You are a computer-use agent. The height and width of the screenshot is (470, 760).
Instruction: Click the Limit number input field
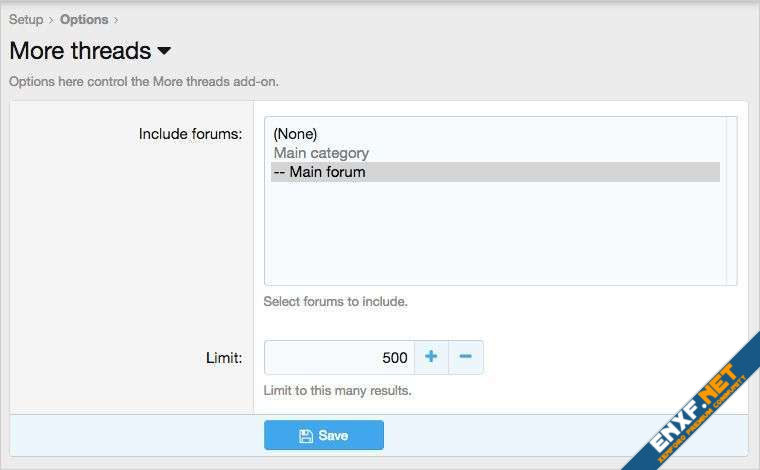(339, 358)
